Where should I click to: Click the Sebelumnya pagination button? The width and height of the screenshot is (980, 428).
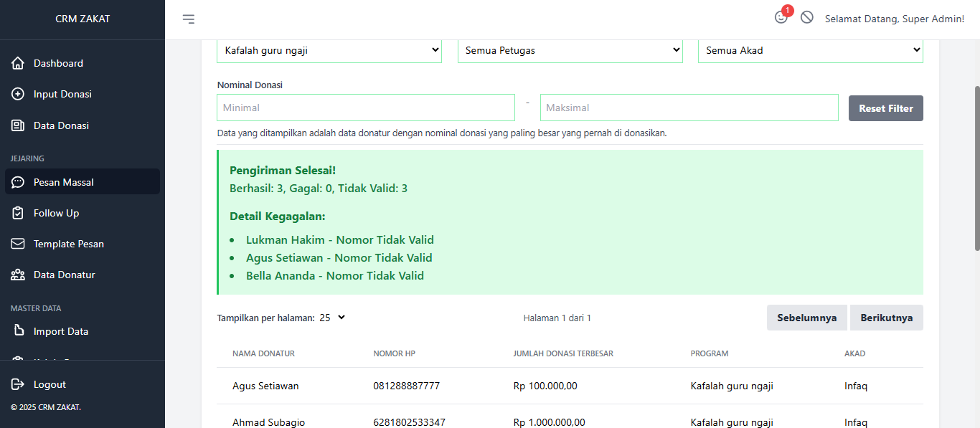click(806, 318)
